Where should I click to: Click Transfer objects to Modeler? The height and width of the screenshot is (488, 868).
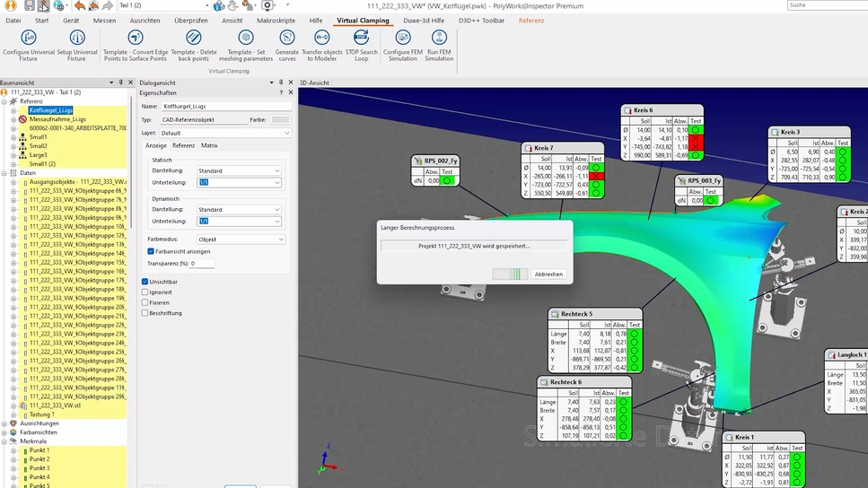(x=322, y=39)
